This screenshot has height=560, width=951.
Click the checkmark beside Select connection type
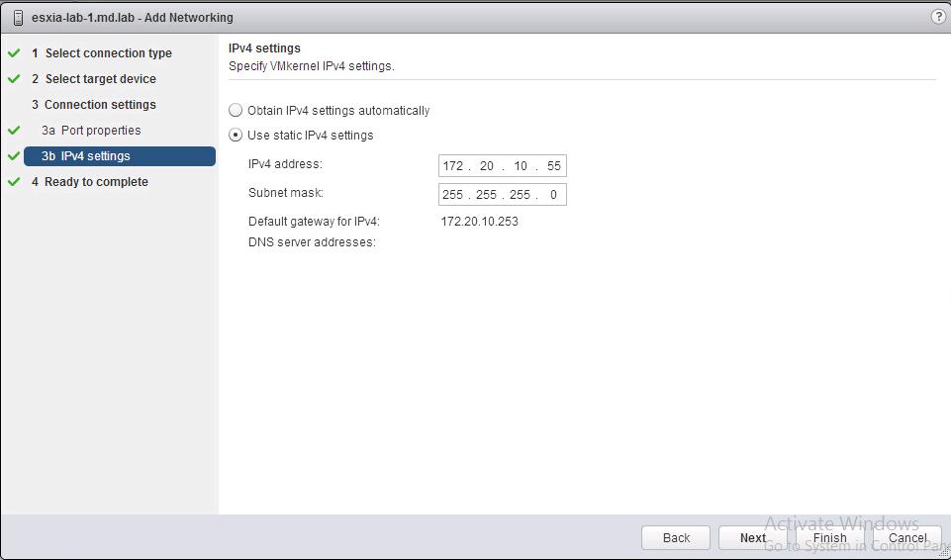click(x=14, y=53)
